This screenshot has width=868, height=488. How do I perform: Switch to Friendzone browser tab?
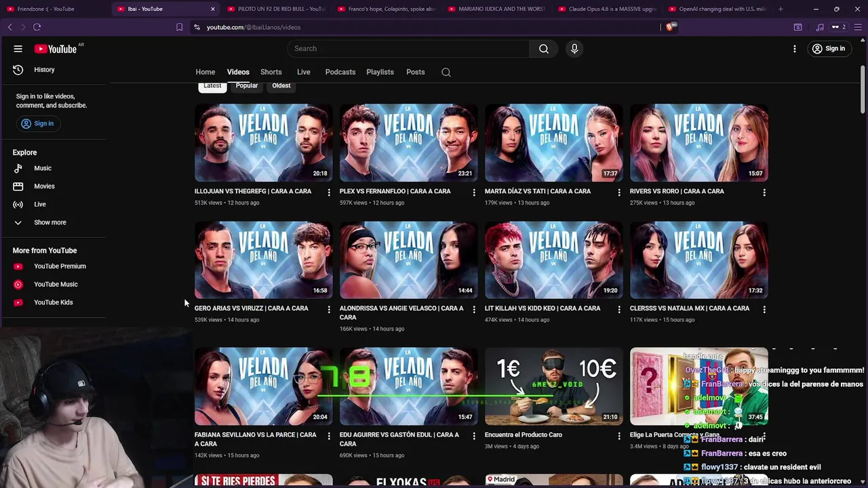[54, 9]
